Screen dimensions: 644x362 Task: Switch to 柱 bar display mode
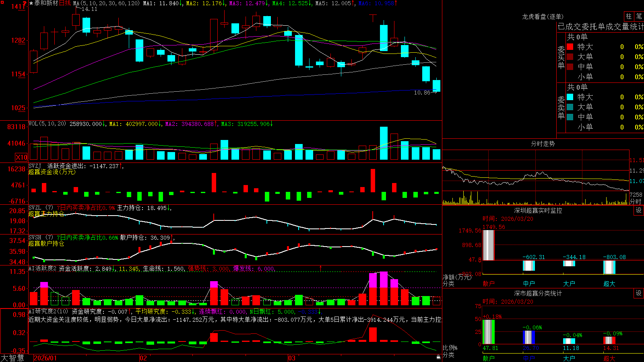(629, 16)
